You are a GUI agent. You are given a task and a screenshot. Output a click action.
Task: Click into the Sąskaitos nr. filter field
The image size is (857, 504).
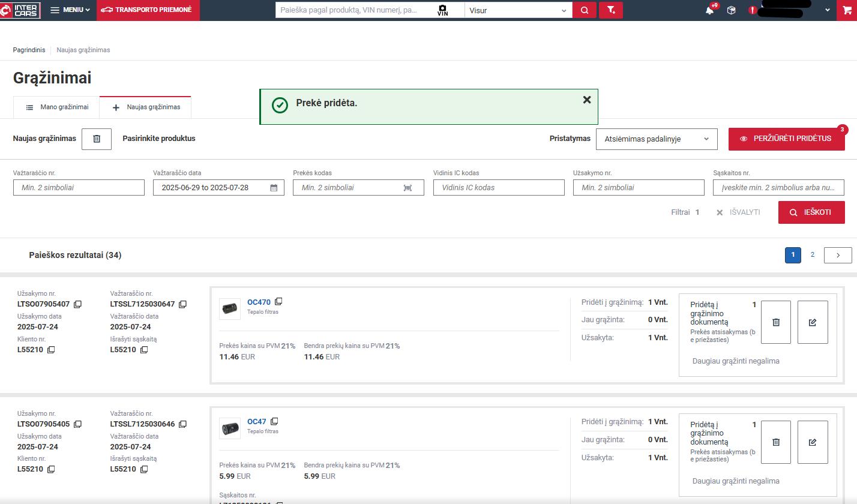778,187
